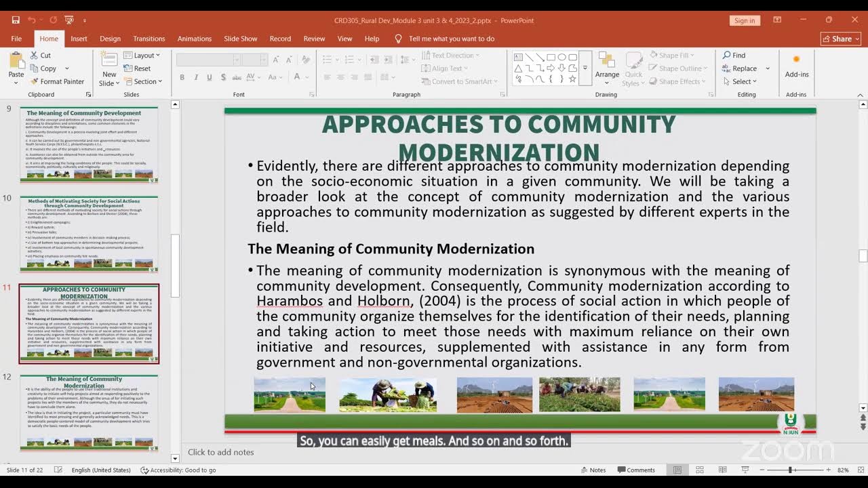Switch to the Transitions tab

coord(149,39)
